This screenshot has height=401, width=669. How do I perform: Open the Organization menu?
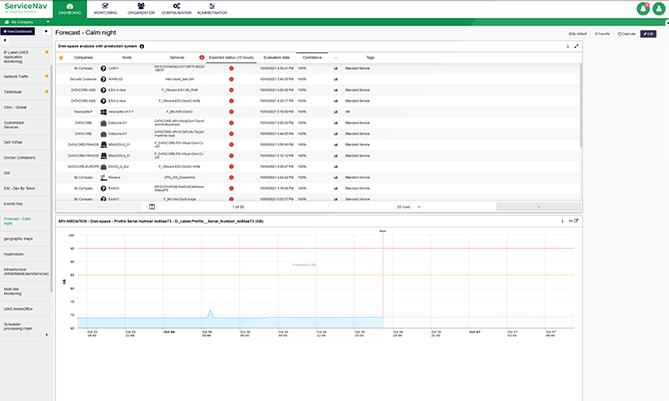pos(141,9)
